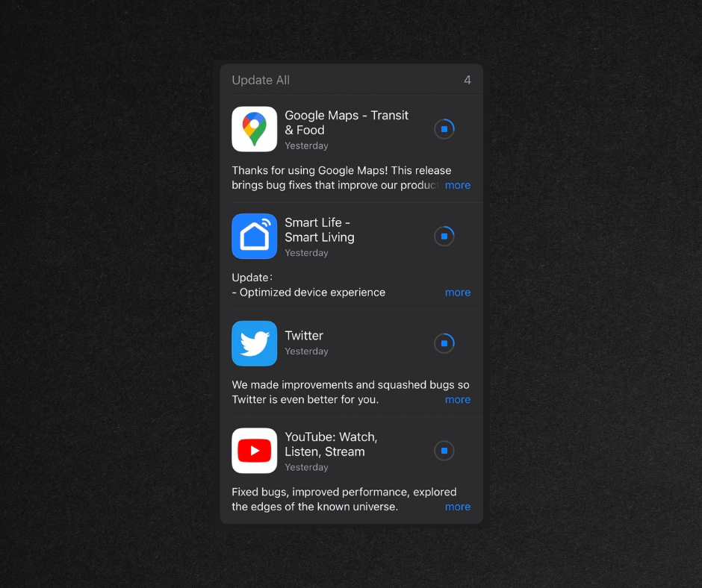Click 'Yesterday' under Google Maps
702x588 pixels.
pos(307,146)
